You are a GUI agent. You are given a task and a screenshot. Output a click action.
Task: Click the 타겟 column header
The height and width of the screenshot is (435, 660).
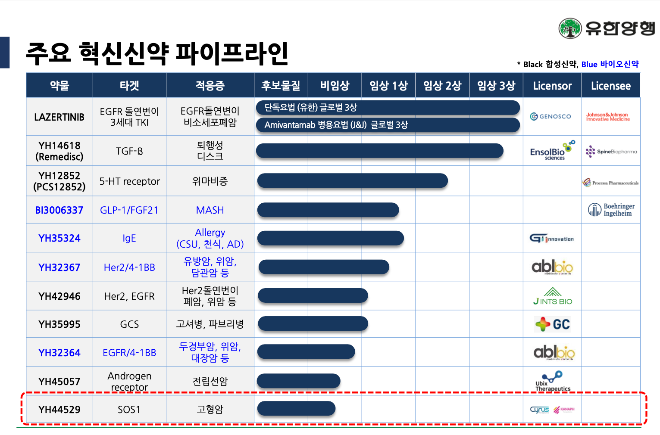(x=129, y=85)
